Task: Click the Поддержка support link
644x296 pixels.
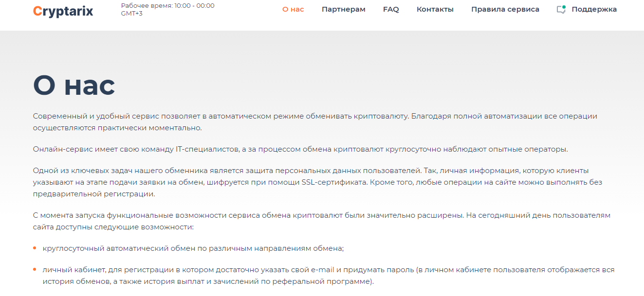Action: [x=594, y=9]
